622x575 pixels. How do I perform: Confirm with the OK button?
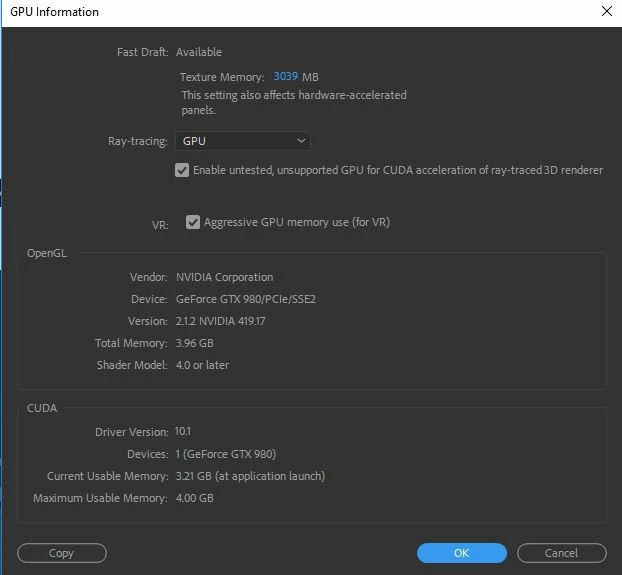(462, 553)
